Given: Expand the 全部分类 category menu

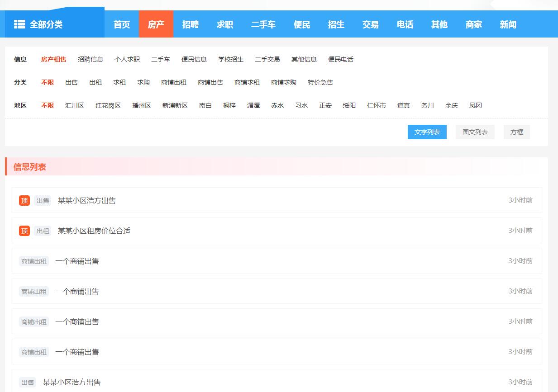Looking at the screenshot, I should (x=46, y=24).
